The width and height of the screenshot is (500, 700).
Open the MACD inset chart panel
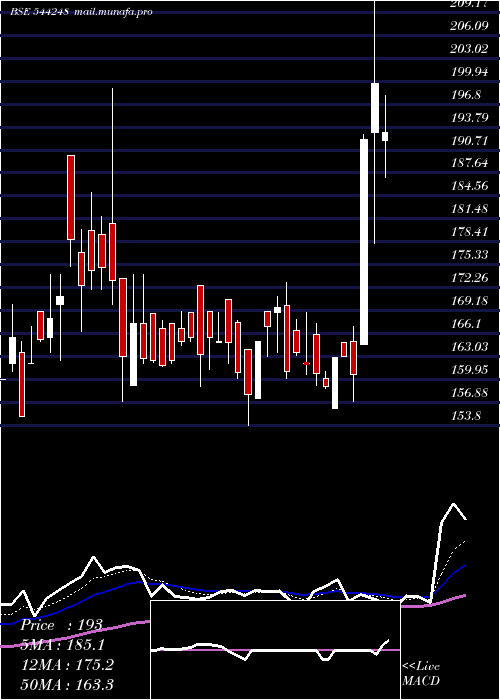(x=275, y=650)
